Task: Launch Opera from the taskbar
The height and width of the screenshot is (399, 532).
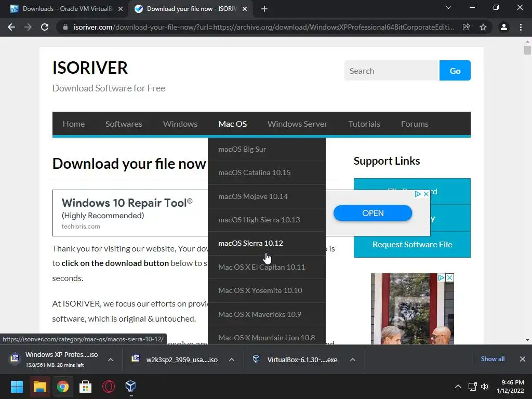Action: pos(108,387)
